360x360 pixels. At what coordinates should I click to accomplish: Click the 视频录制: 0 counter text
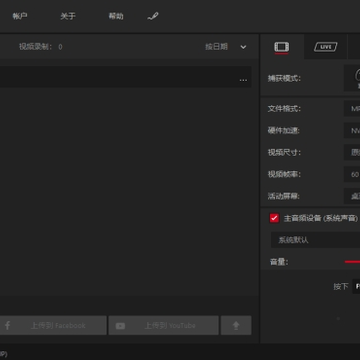pyautogui.click(x=41, y=47)
